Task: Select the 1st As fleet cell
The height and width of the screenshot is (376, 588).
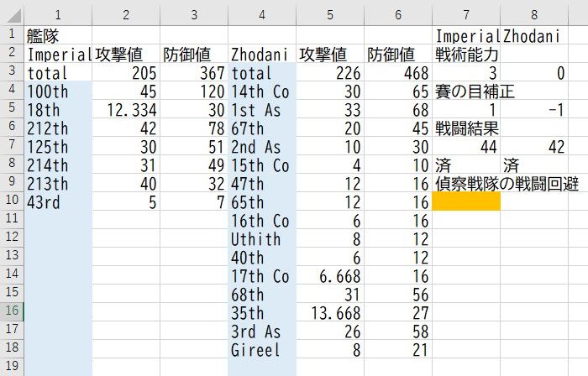Action: tap(262, 109)
